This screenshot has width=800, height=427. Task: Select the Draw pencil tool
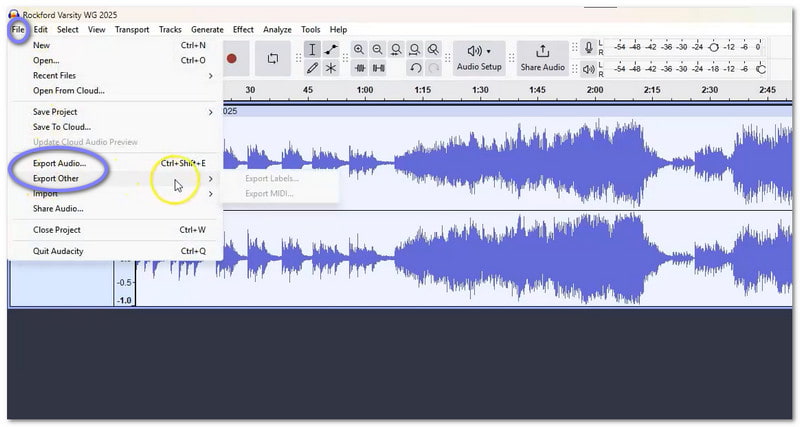[x=312, y=67]
